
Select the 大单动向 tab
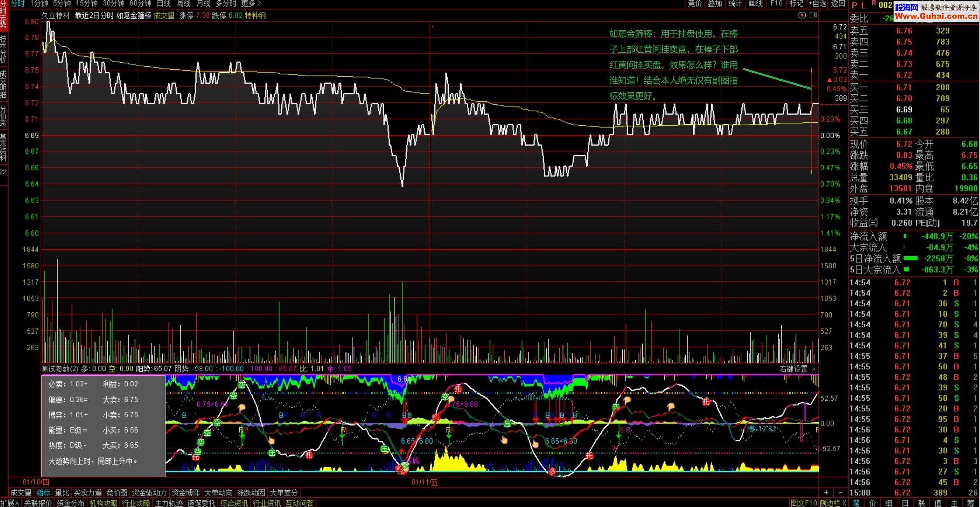tap(218, 493)
